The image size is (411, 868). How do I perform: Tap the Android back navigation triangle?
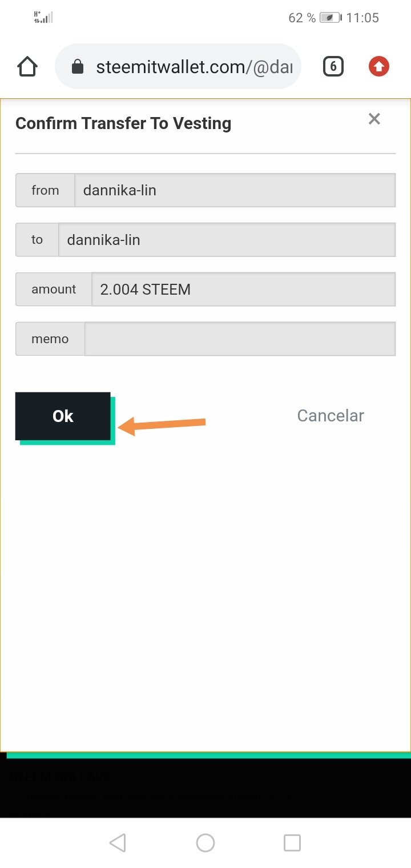118,843
